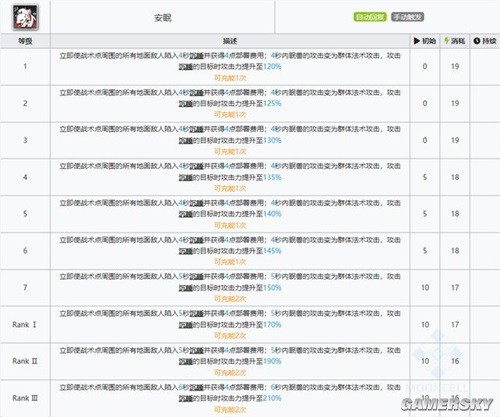This screenshot has width=500, height=417.
Task: Click the 初始 value 10 in Rank II row
Action: coord(425,361)
